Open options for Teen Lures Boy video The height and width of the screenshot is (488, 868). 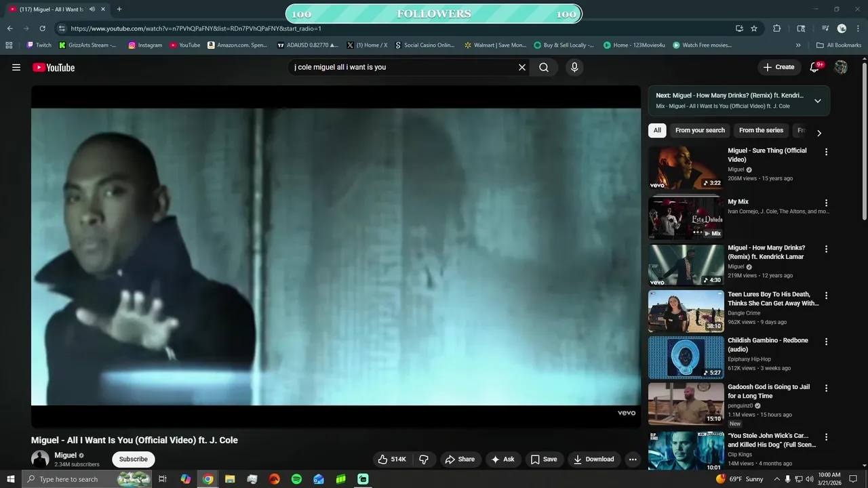[826, 296]
